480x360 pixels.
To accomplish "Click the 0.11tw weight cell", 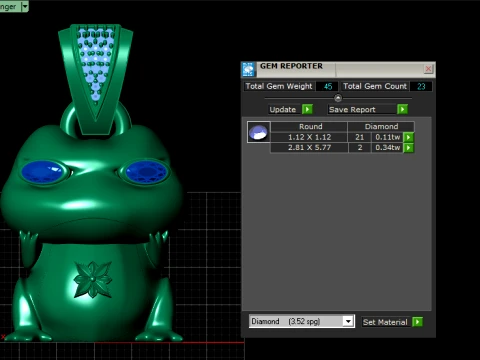I will 387,137.
